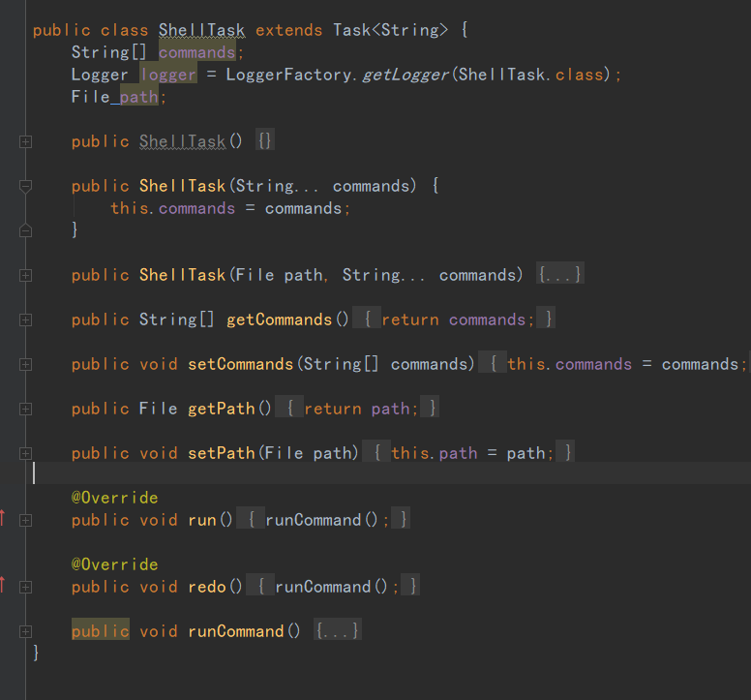The height and width of the screenshot is (700, 751).
Task: Expand the getCommands() method fold
Action: pos(26,320)
